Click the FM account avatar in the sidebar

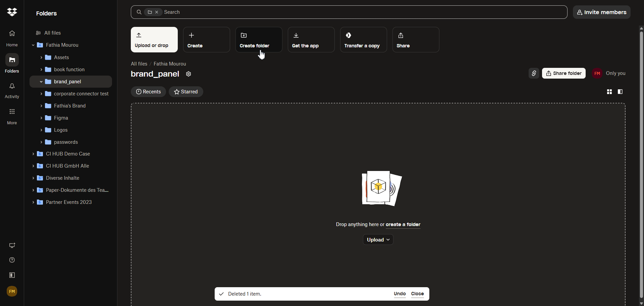pos(12,291)
